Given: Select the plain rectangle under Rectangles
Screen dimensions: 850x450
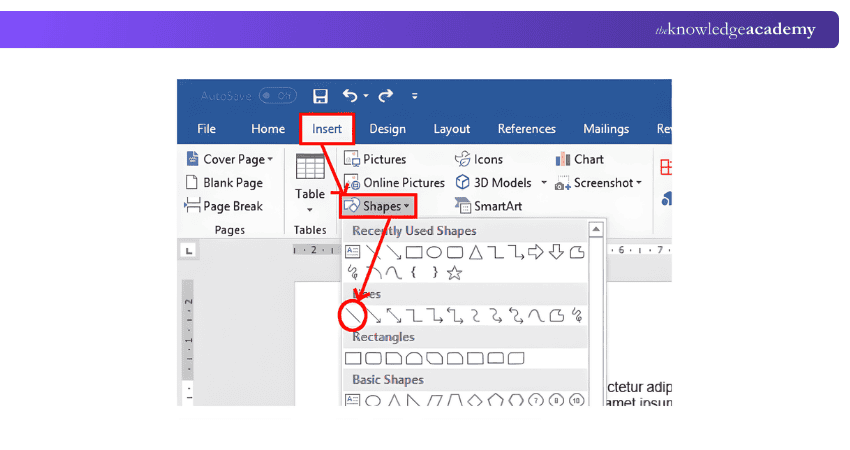Looking at the screenshot, I should 353,358.
